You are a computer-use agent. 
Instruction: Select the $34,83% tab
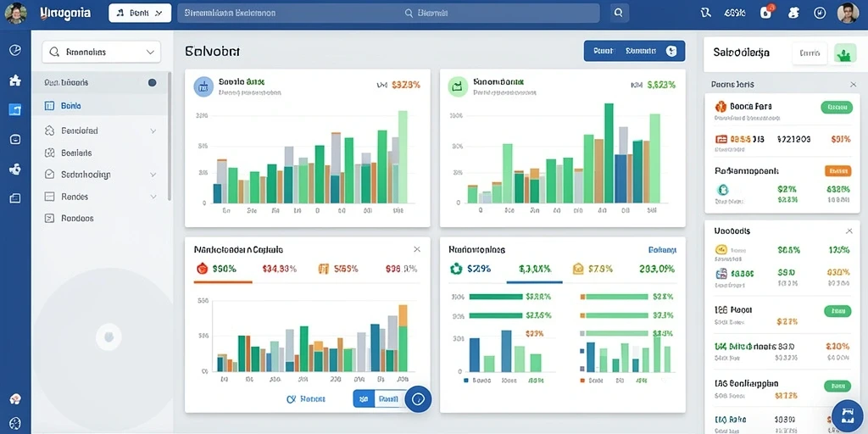pos(280,269)
